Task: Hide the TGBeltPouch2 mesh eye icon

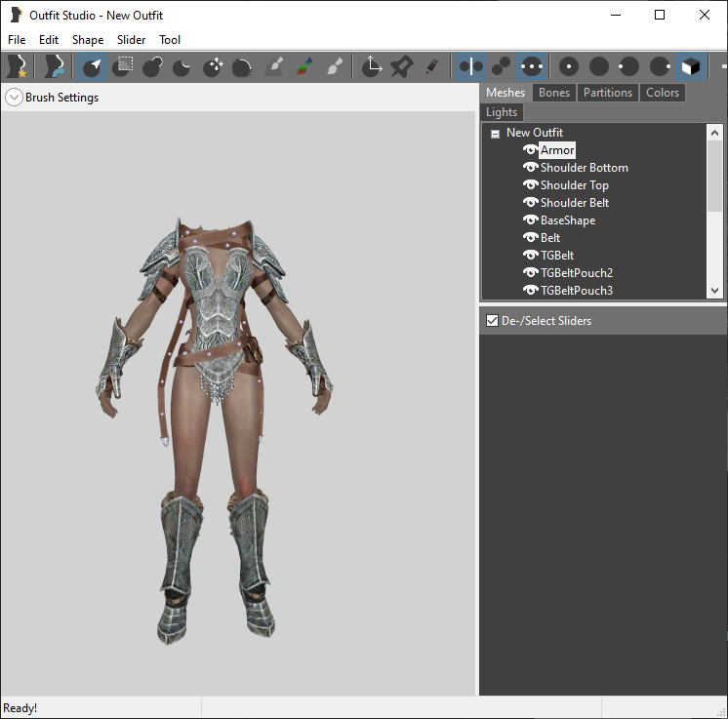Action: tap(530, 272)
